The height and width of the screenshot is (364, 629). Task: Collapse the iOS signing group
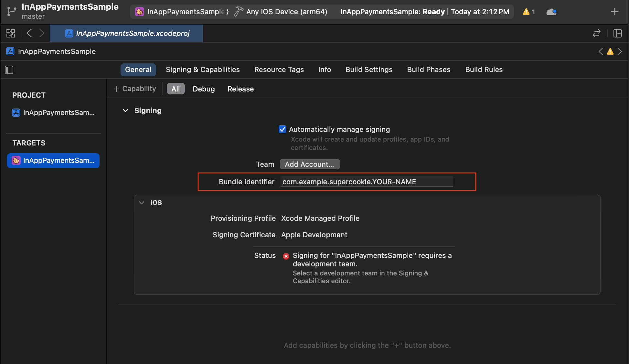(142, 203)
